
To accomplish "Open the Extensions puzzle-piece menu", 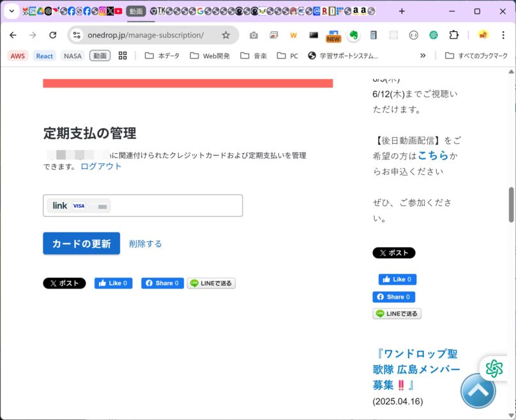I will tap(453, 35).
